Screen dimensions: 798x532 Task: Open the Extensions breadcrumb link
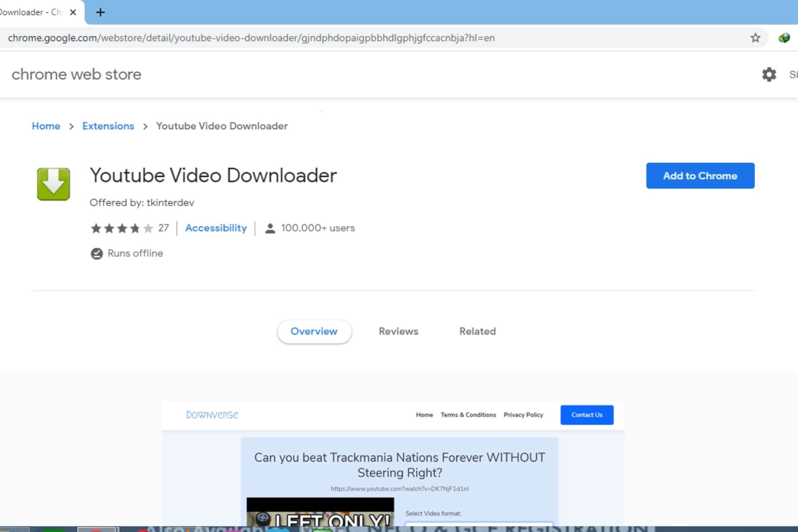pos(108,126)
